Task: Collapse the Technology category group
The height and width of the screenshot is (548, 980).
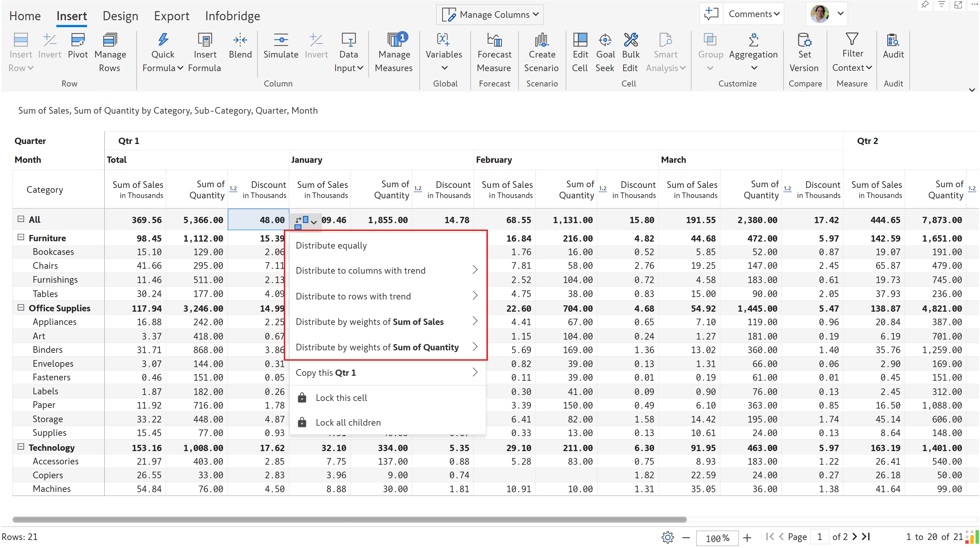Action: pos(21,447)
